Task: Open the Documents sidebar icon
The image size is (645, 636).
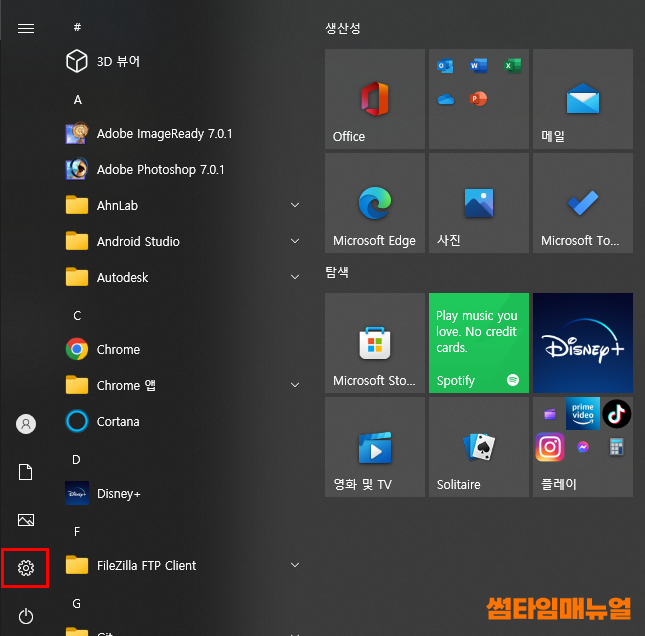Action: coord(26,472)
